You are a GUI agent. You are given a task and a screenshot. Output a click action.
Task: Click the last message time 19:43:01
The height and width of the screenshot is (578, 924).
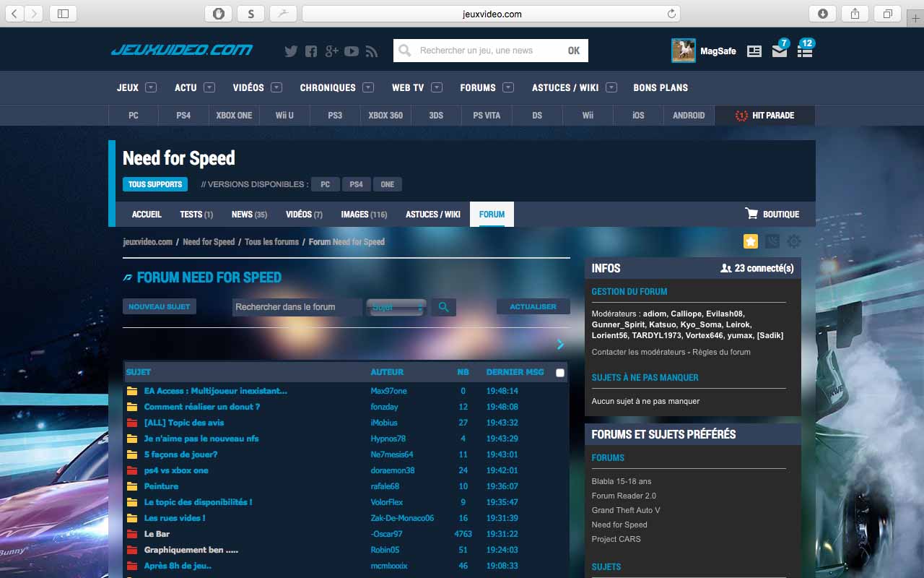click(502, 454)
